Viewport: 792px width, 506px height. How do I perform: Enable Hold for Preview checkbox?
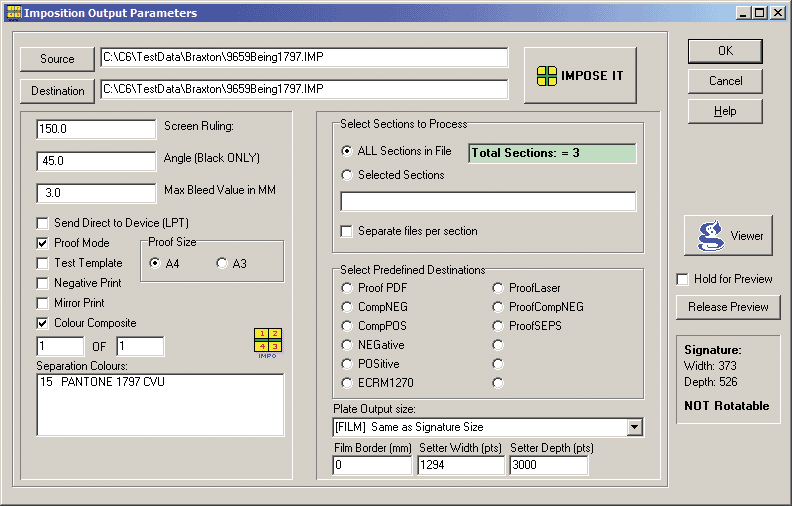(x=683, y=279)
